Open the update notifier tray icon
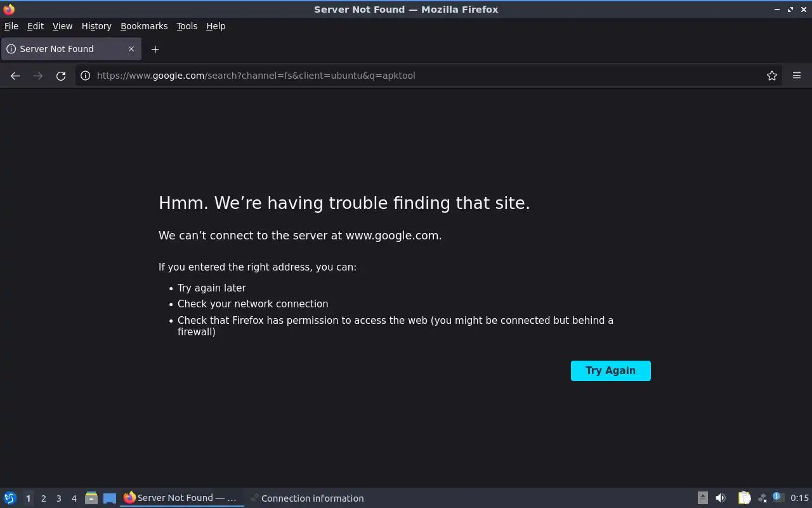Image resolution: width=812 pixels, height=508 pixels. pyautogui.click(x=778, y=498)
